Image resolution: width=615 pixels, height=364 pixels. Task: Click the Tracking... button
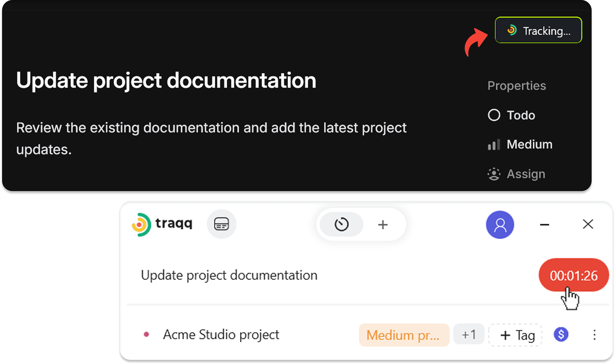pos(538,30)
